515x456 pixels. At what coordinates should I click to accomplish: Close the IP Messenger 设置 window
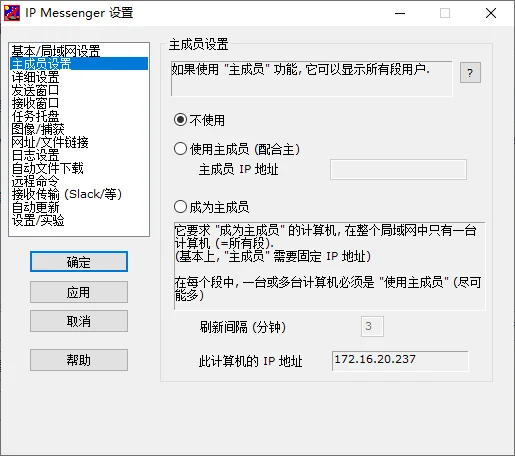tap(491, 13)
